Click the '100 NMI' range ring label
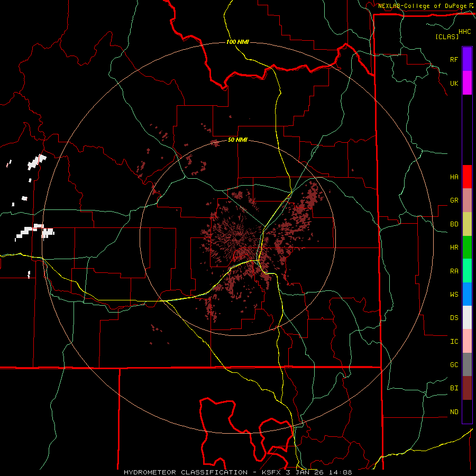The height and width of the screenshot is (476, 476). 237,42
